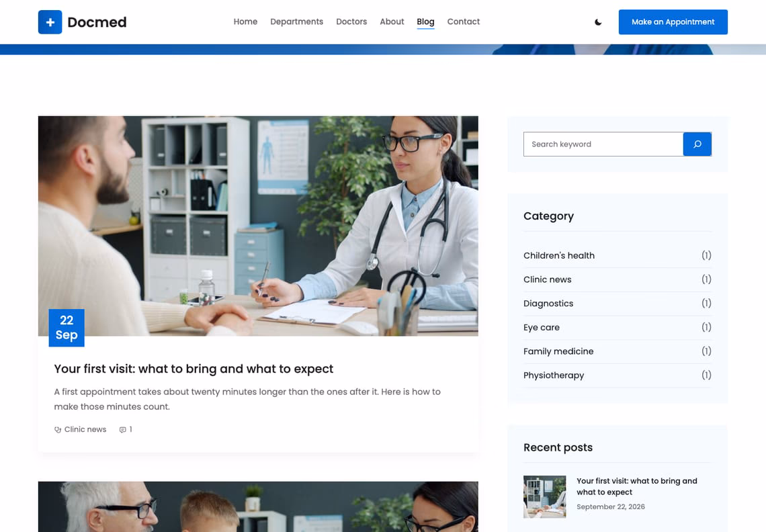This screenshot has width=766, height=532.
Task: Open the Children's health category
Action: click(559, 255)
